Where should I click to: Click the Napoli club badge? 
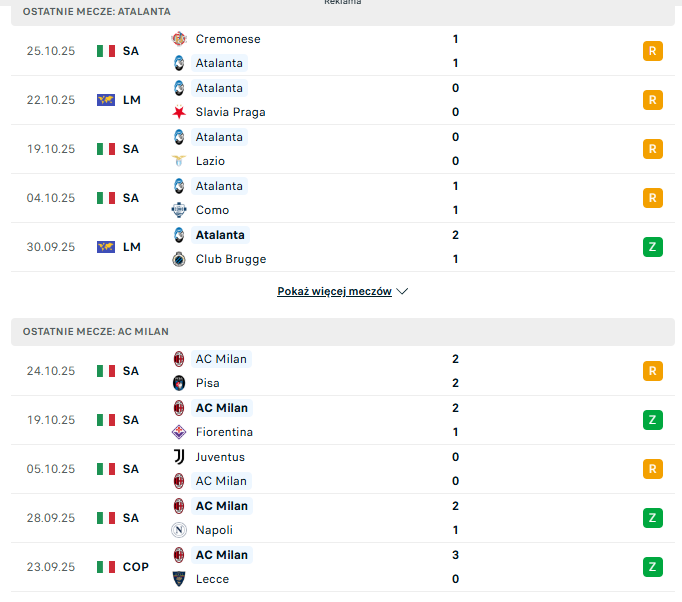point(179,530)
